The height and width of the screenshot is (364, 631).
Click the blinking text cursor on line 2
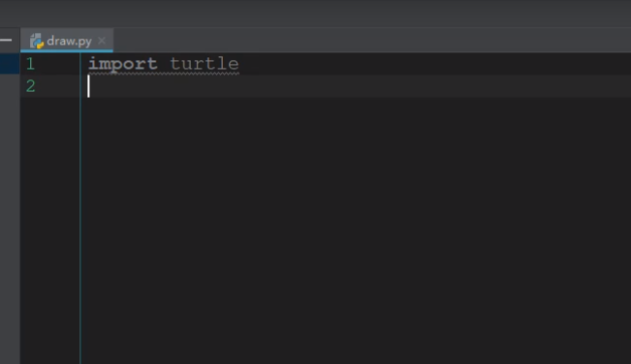coord(88,86)
